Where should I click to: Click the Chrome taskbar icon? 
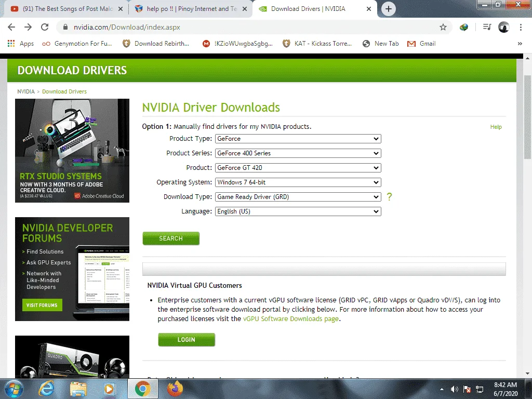(x=143, y=389)
